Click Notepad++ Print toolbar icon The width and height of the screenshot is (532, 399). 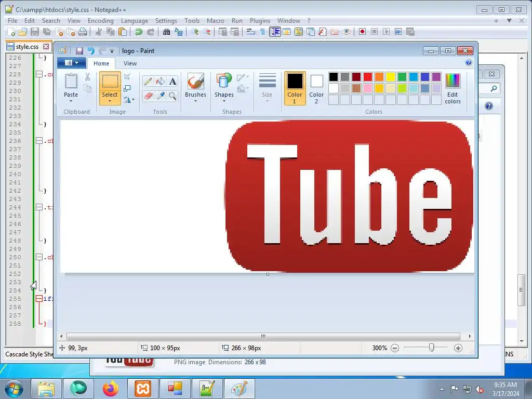tap(83, 32)
